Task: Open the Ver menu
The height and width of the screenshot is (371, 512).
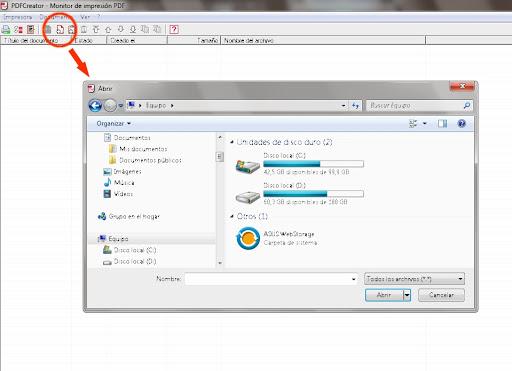Action: coord(85,17)
